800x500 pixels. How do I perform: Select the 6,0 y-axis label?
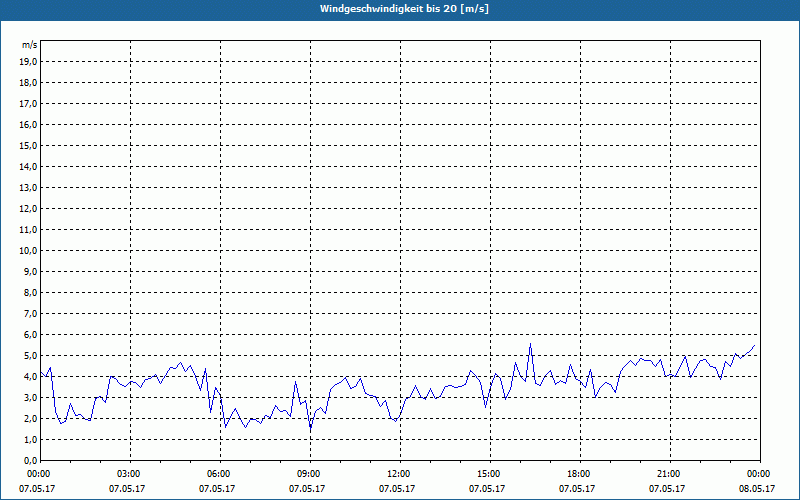30,334
